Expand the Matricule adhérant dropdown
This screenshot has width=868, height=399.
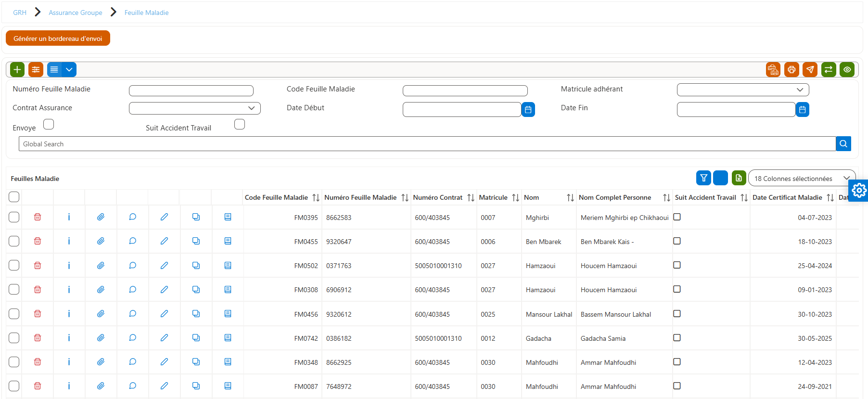pyautogui.click(x=743, y=90)
